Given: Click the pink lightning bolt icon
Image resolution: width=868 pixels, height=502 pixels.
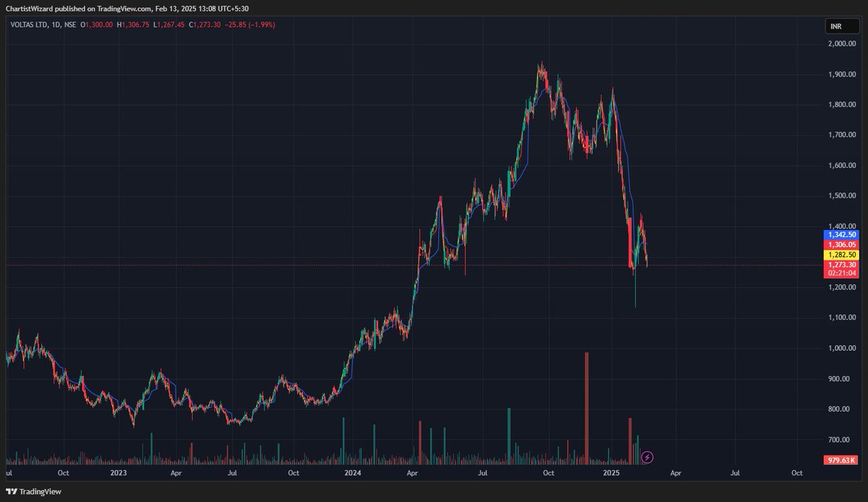Looking at the screenshot, I should [648, 456].
